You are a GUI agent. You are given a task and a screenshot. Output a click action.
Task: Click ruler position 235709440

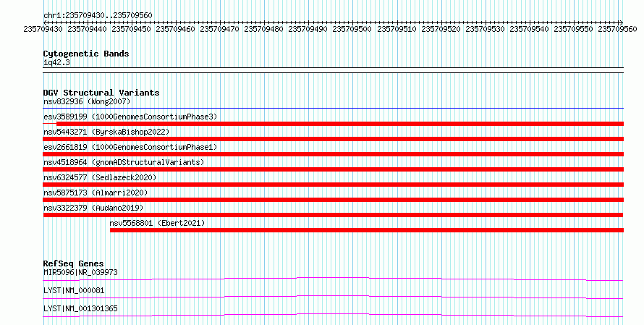point(87,29)
